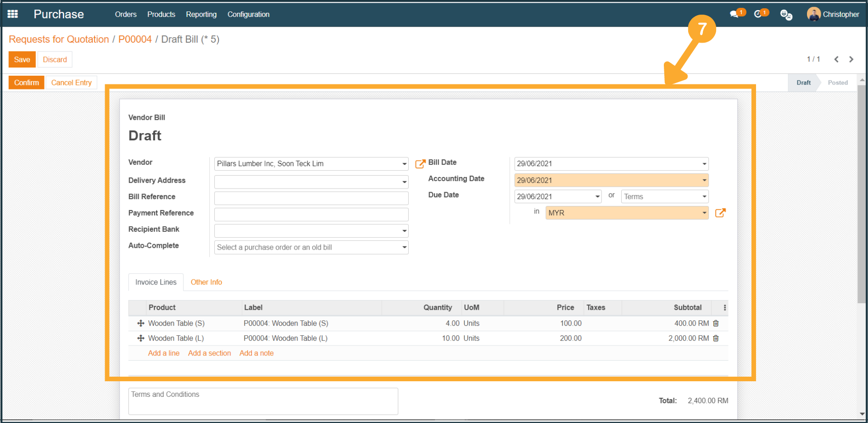Expand the MYR currency dropdown
The image size is (868, 423).
[x=704, y=213]
